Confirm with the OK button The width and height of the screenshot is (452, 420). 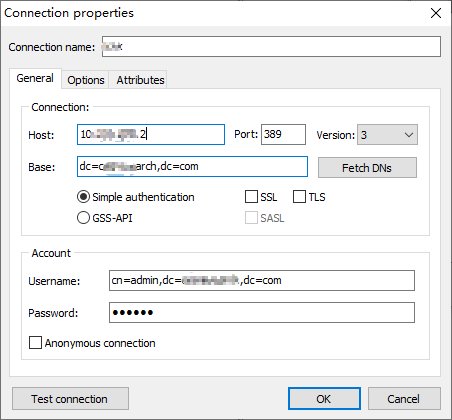[324, 399]
